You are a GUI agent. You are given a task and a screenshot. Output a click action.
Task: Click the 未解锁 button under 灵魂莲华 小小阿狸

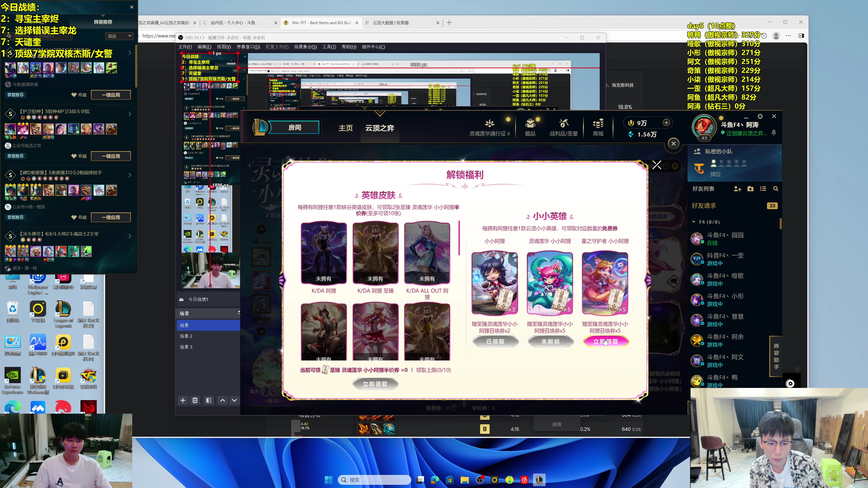550,342
